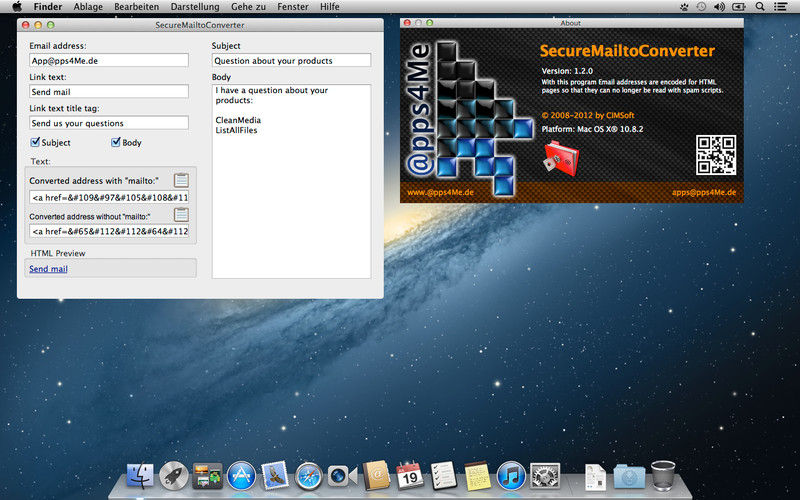Click converted address with mailto output field

click(109, 197)
